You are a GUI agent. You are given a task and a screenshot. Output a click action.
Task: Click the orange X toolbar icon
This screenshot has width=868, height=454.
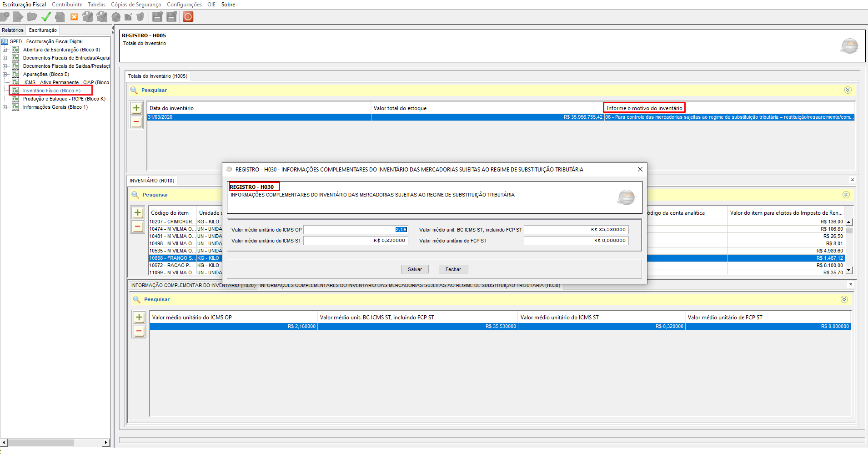[74, 17]
